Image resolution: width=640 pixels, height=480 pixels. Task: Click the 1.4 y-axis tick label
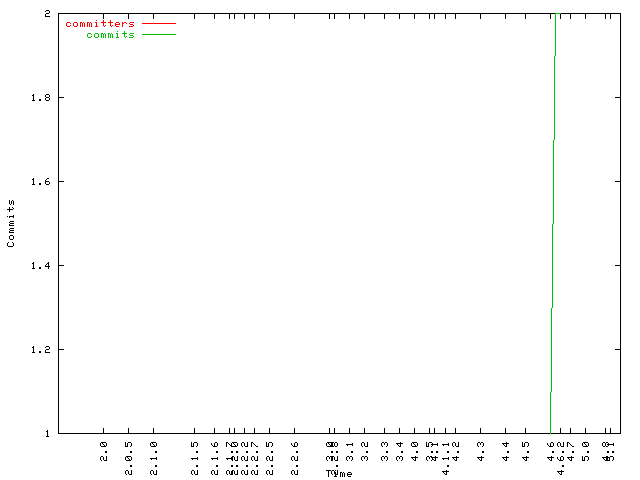pos(44,266)
